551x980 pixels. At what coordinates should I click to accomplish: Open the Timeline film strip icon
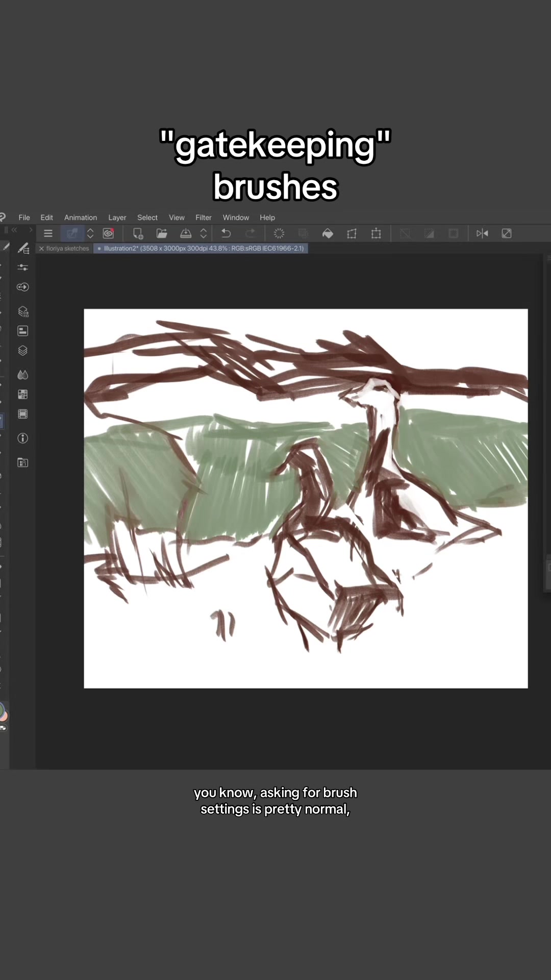click(23, 414)
